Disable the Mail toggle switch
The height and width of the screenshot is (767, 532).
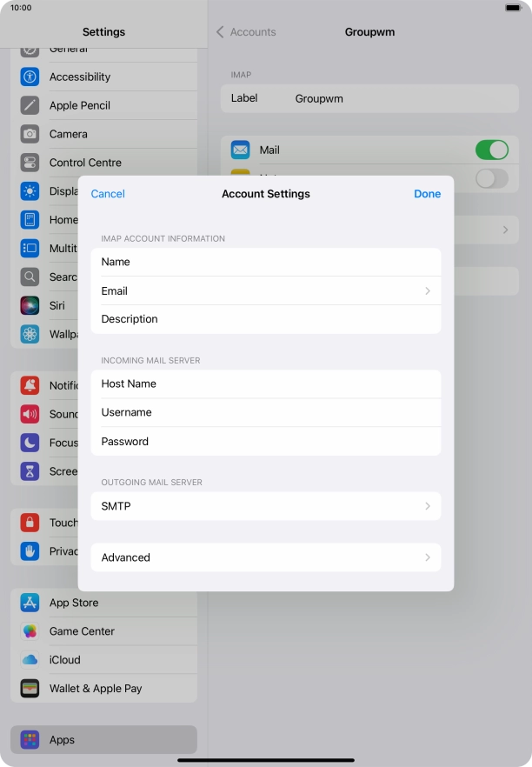click(491, 150)
